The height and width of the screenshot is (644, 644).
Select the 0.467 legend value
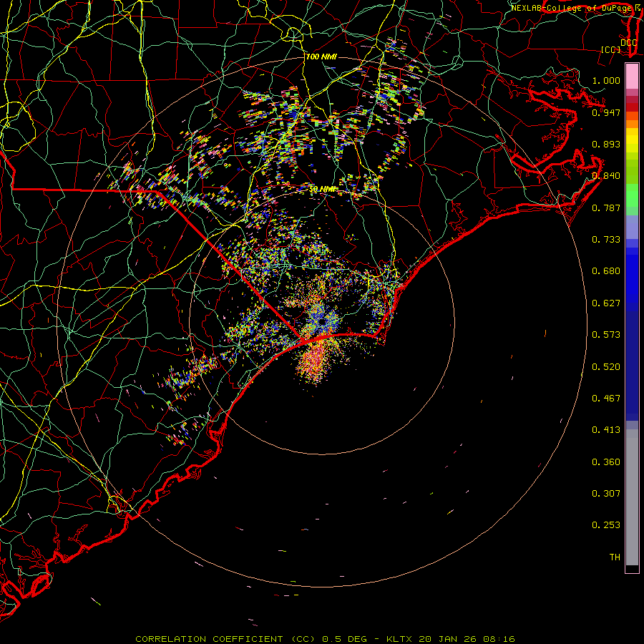click(606, 399)
